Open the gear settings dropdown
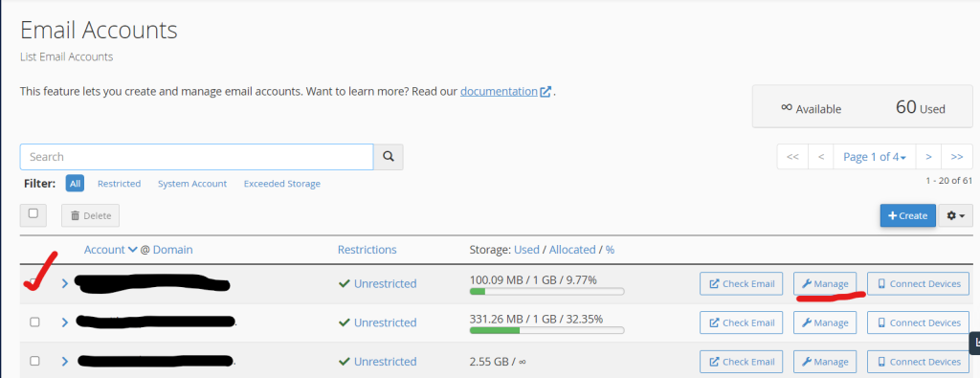 956,215
